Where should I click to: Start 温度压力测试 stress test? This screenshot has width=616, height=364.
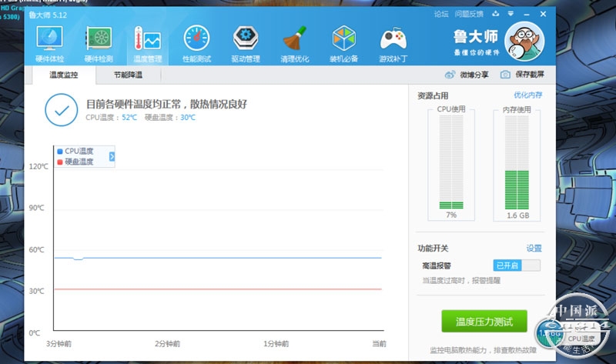[x=484, y=321]
